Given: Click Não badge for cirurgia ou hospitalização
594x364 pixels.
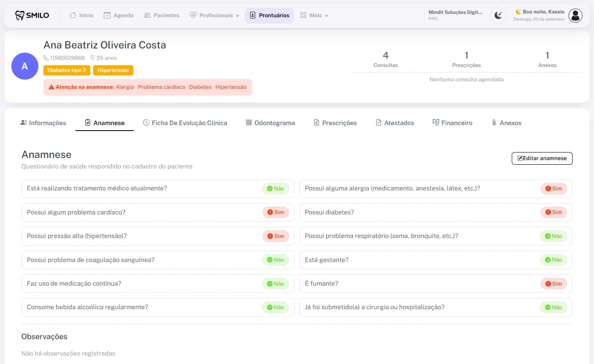Looking at the screenshot, I should [553, 308].
